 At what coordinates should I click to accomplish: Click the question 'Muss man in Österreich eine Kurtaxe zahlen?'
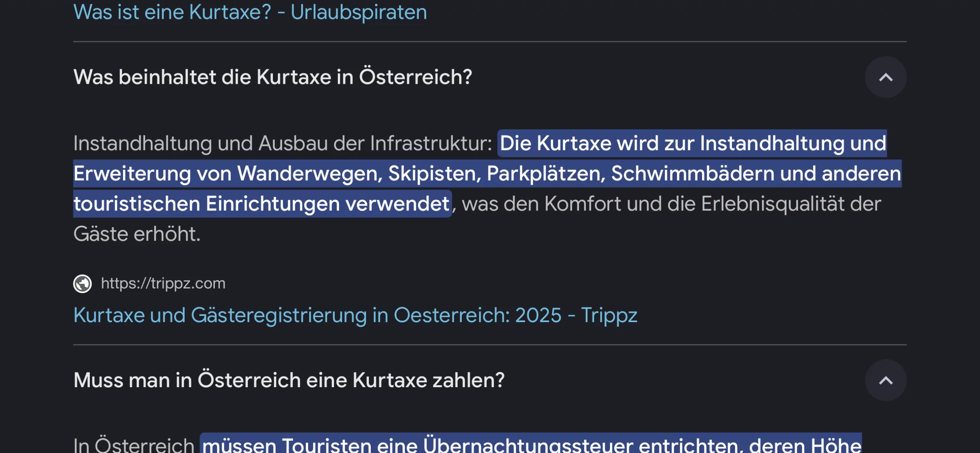point(289,381)
